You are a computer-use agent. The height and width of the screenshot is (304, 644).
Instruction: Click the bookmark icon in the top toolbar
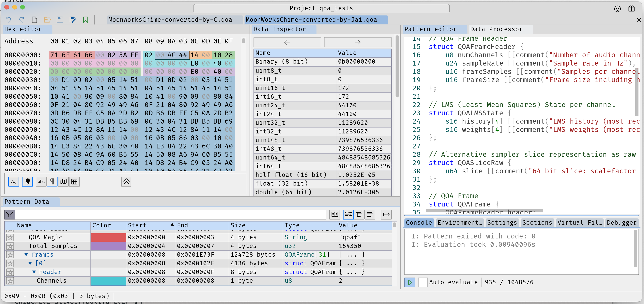tap(85, 20)
